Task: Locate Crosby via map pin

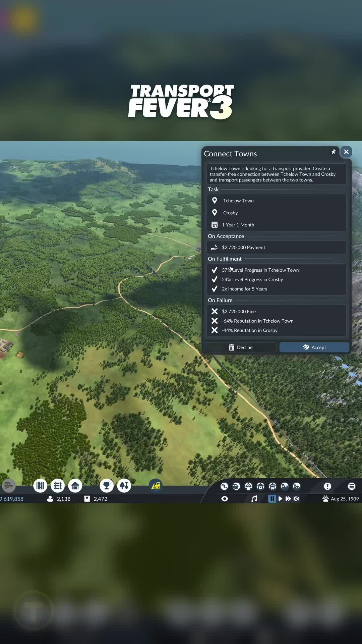Action: click(215, 213)
